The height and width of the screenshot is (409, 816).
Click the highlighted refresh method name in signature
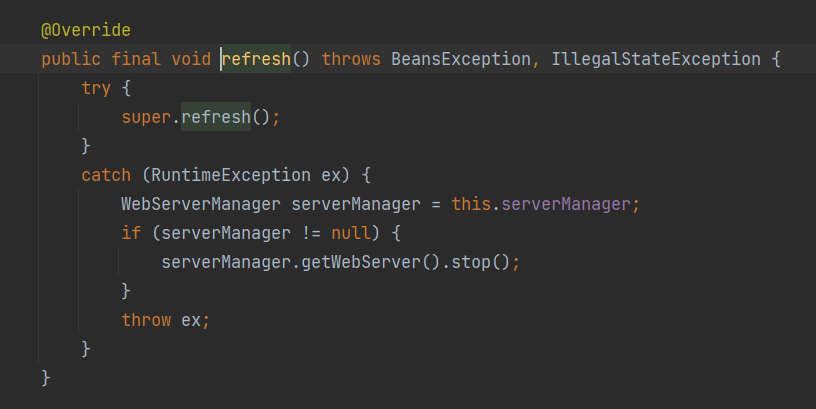(256, 59)
